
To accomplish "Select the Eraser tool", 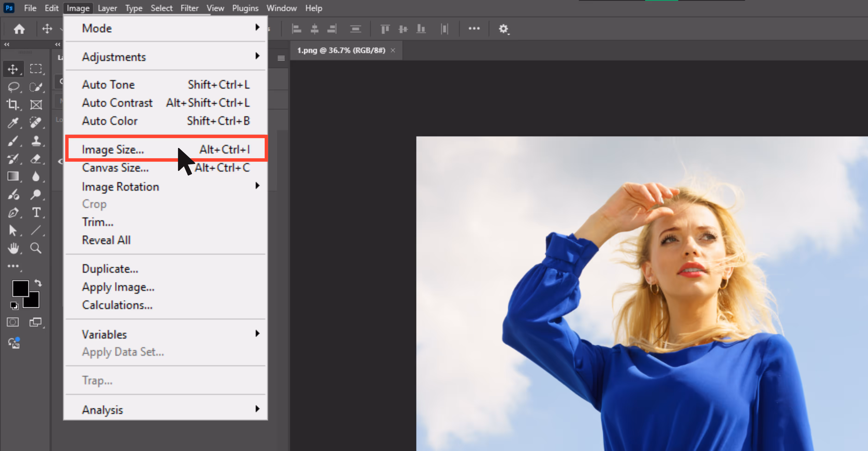I will click(36, 158).
